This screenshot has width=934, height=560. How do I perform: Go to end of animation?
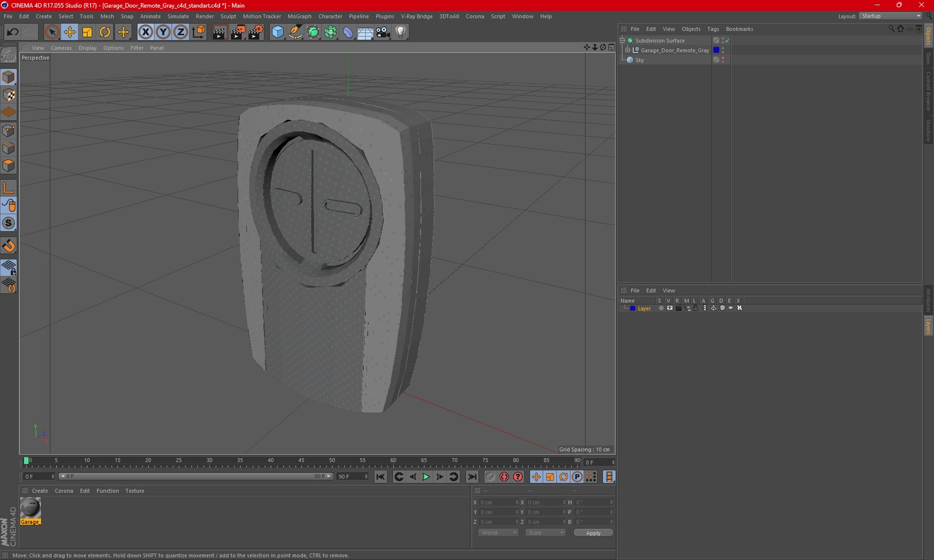coord(472,477)
